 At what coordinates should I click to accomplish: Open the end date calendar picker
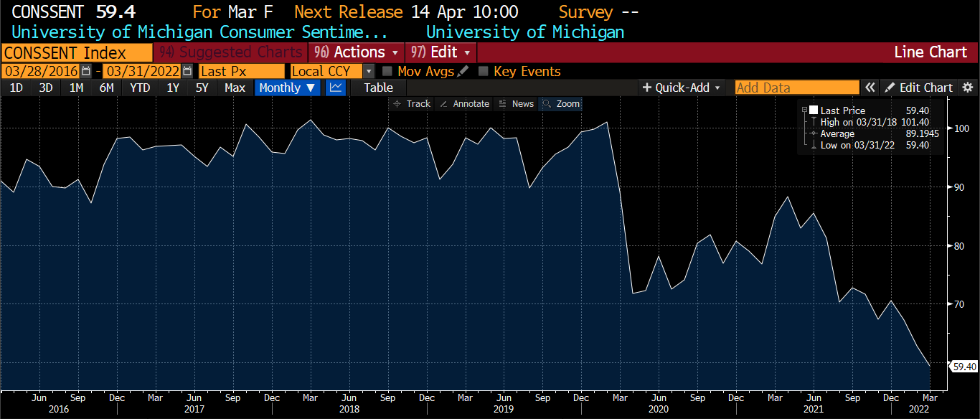coord(187,71)
